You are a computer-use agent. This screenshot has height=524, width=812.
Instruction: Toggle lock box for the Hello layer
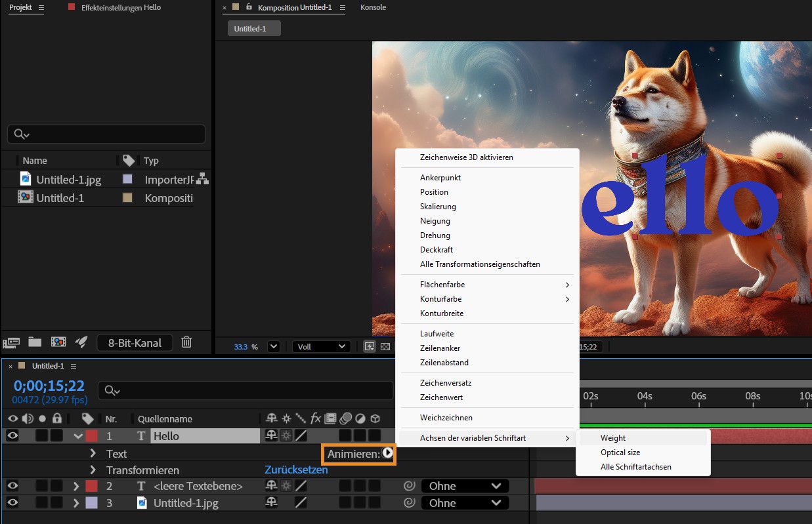click(x=57, y=435)
